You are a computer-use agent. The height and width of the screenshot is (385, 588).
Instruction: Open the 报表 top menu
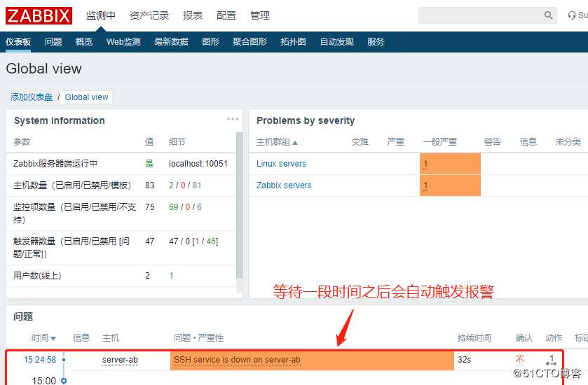[193, 15]
